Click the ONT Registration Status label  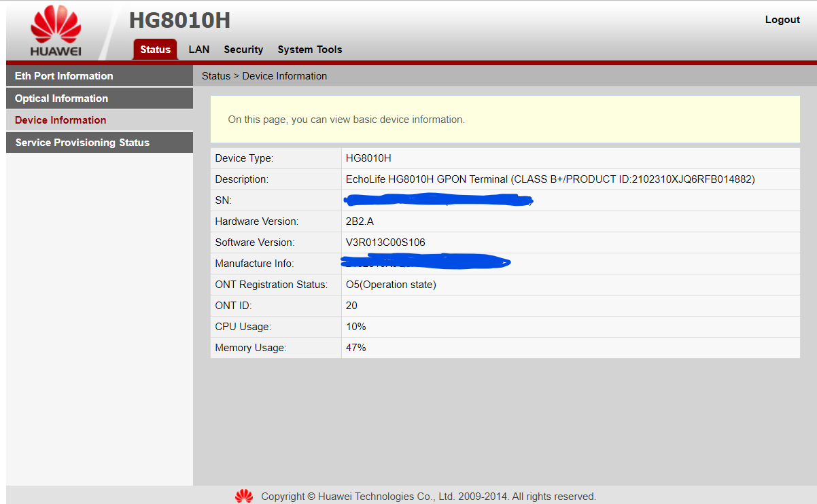click(271, 285)
